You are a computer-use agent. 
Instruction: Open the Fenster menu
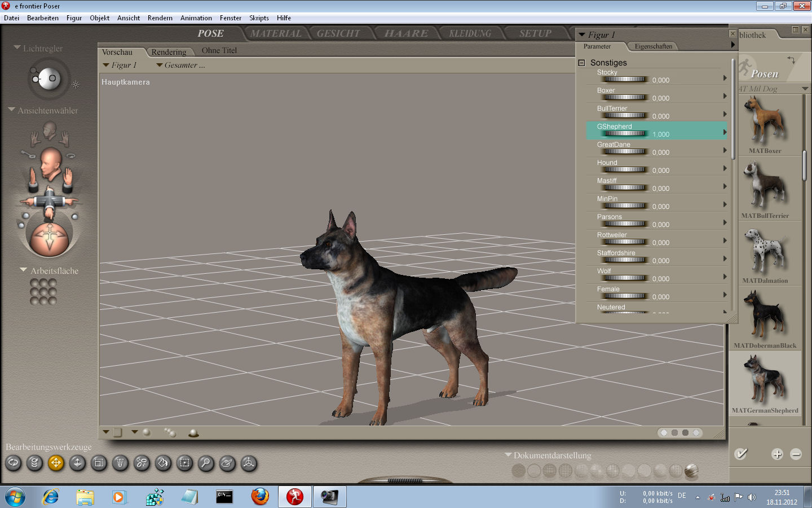point(231,18)
